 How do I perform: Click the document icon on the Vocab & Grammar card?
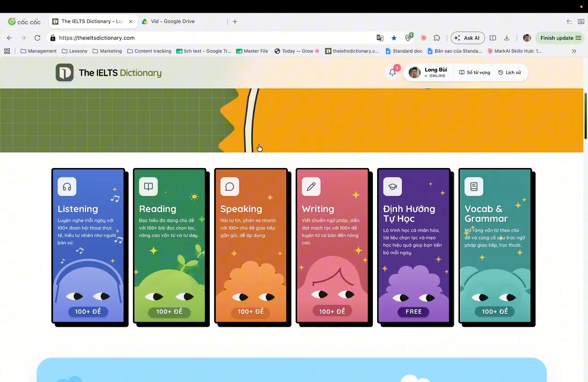[x=474, y=187]
